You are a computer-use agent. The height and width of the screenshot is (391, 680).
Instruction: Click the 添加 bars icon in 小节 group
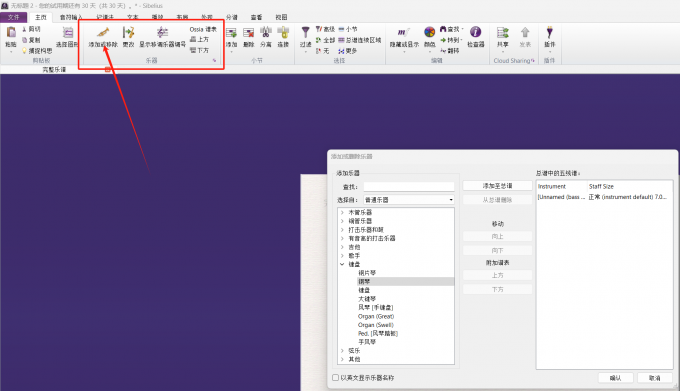[x=232, y=33]
